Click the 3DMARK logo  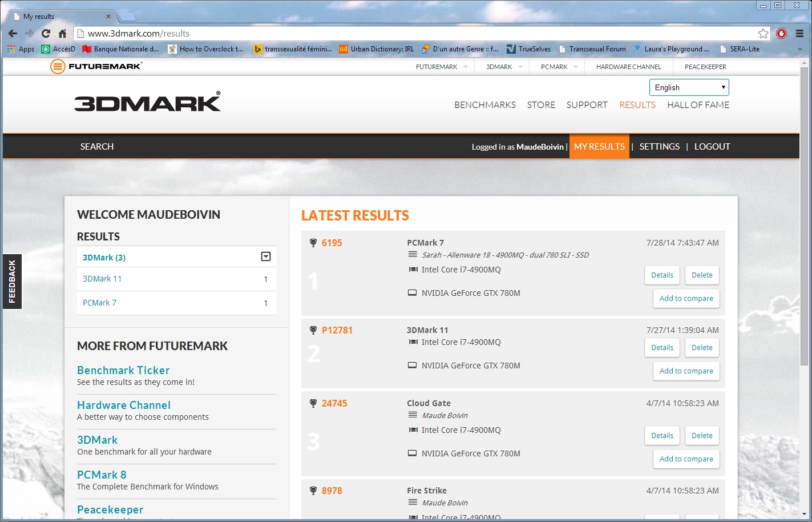(147, 102)
